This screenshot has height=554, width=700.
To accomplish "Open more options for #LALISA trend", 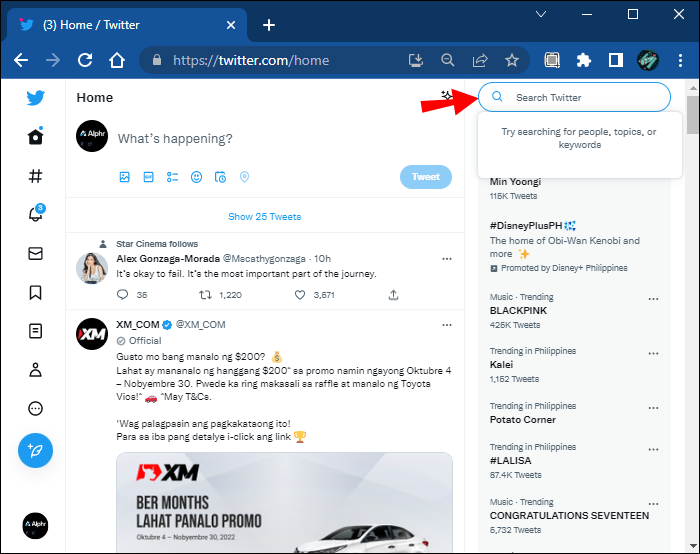I will click(x=654, y=450).
